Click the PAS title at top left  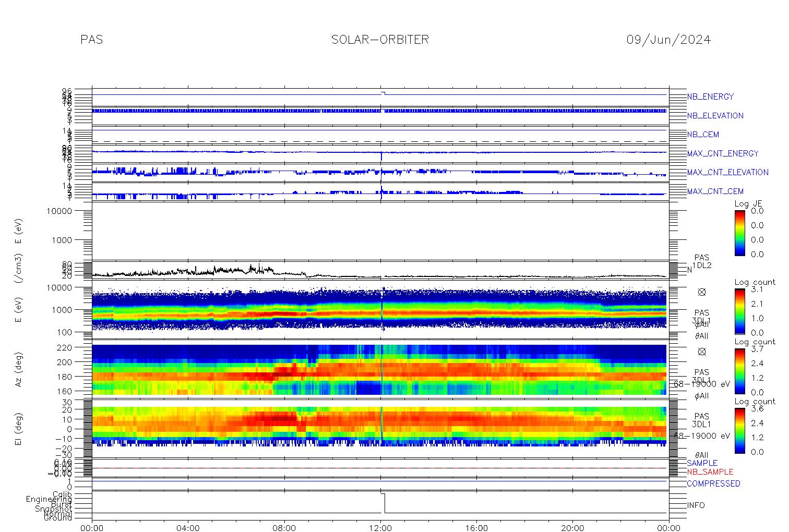pyautogui.click(x=92, y=40)
